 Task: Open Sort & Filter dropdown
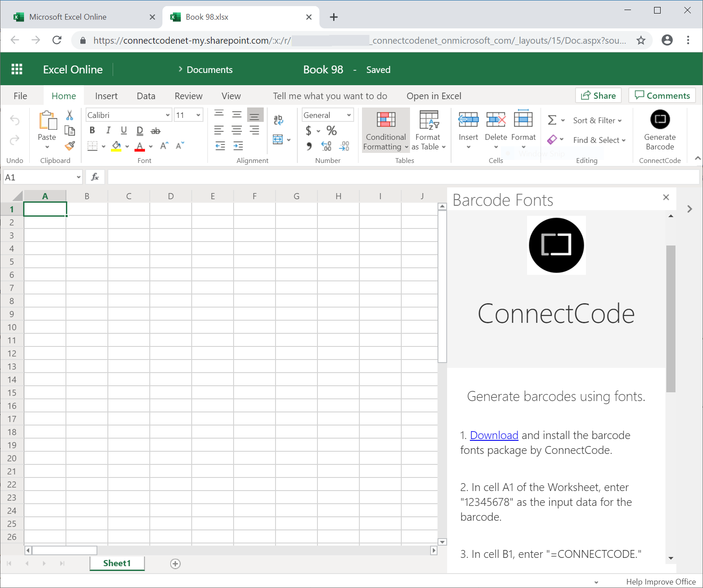pyautogui.click(x=597, y=120)
